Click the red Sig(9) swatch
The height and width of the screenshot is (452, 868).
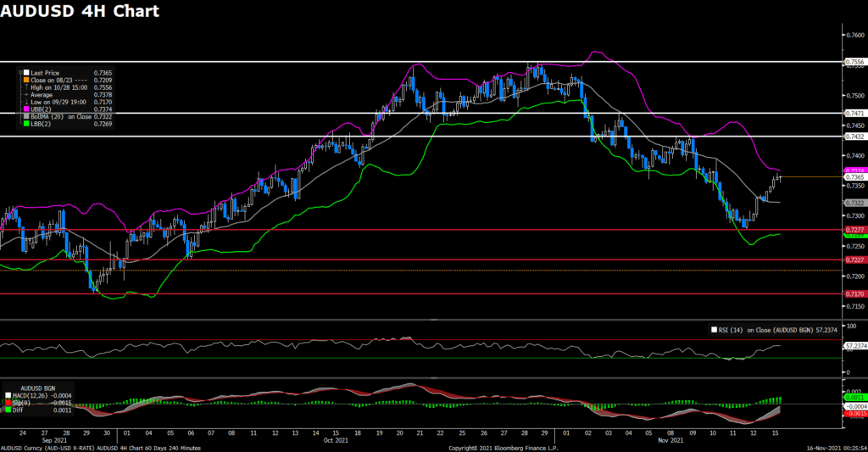pos(8,404)
